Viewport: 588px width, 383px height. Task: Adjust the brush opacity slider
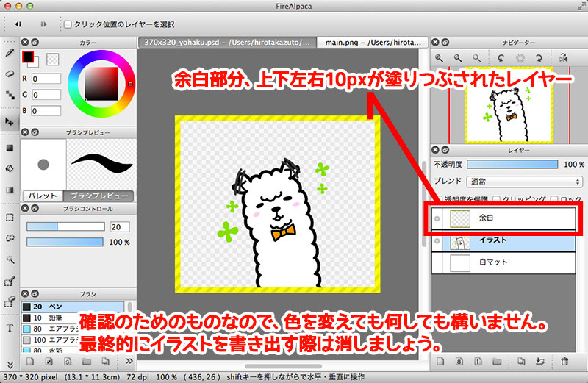click(65, 243)
